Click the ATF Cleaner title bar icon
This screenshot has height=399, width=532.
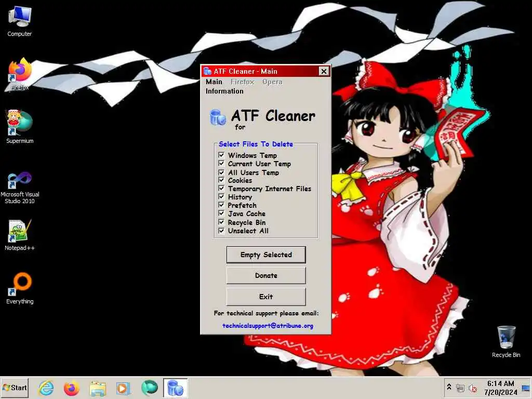click(x=207, y=71)
